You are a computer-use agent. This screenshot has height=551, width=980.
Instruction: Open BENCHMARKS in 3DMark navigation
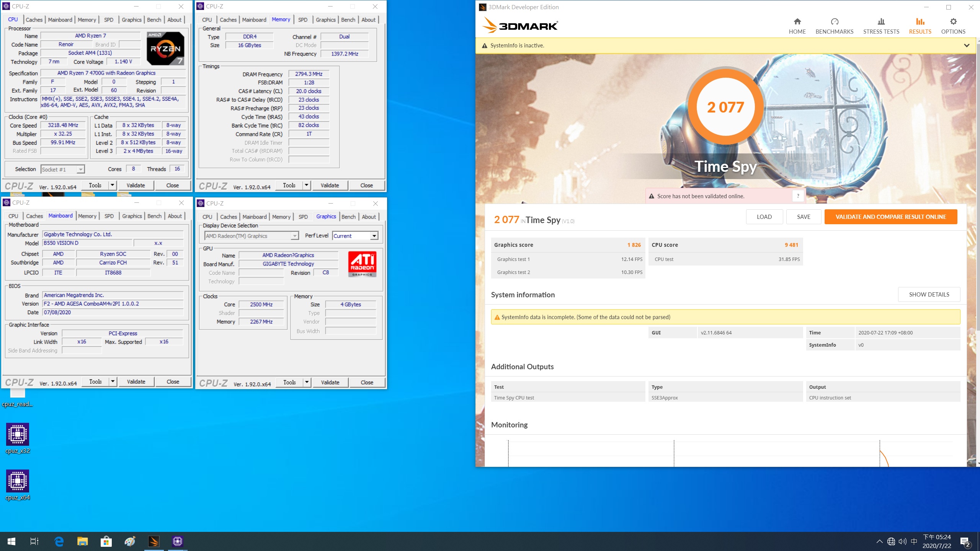834,26
